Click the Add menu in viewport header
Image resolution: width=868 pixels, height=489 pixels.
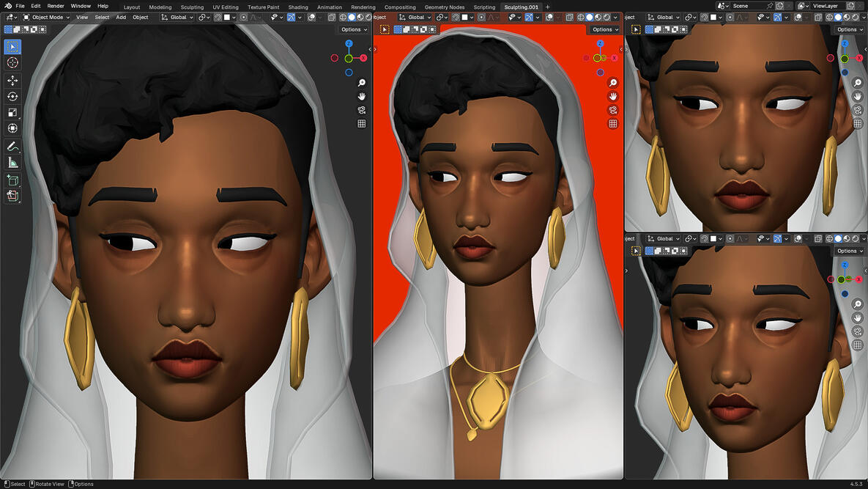point(121,17)
